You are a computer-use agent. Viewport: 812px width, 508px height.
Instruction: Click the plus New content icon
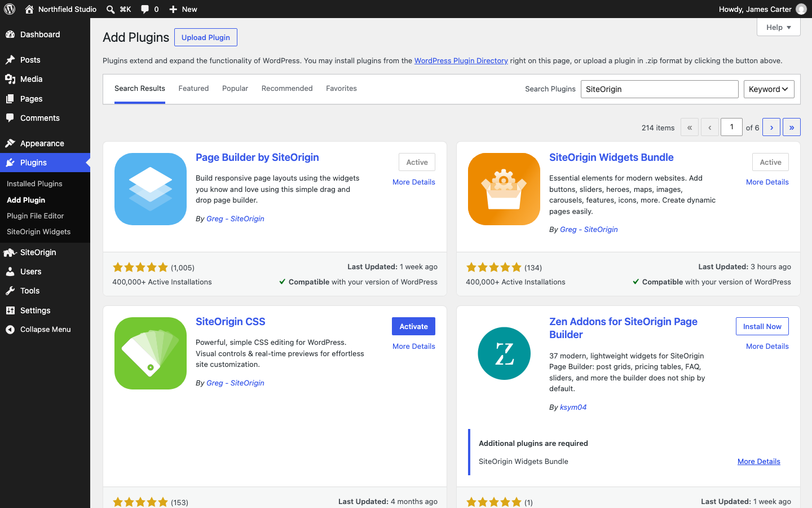(173, 9)
